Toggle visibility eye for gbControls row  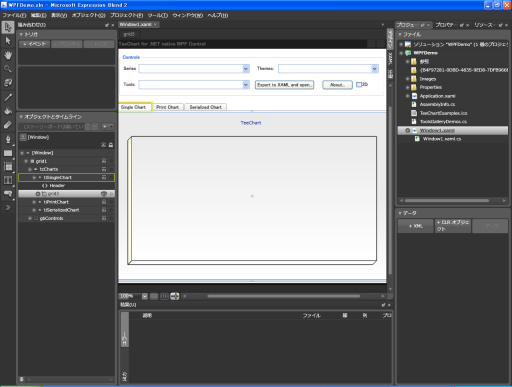coord(104,218)
